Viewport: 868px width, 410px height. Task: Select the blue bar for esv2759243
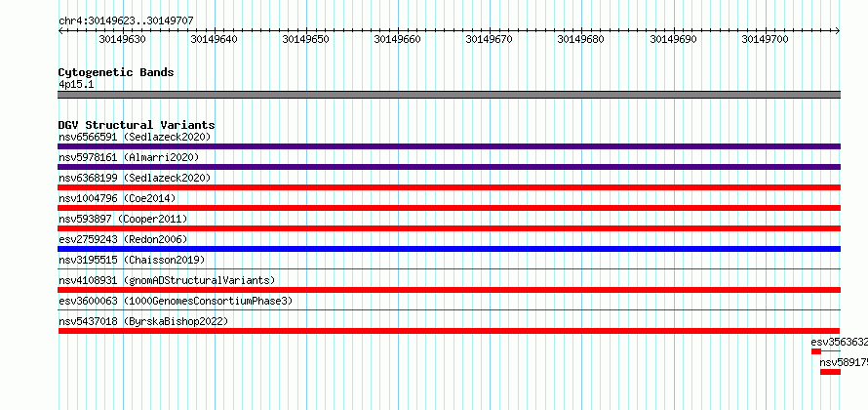point(449,249)
